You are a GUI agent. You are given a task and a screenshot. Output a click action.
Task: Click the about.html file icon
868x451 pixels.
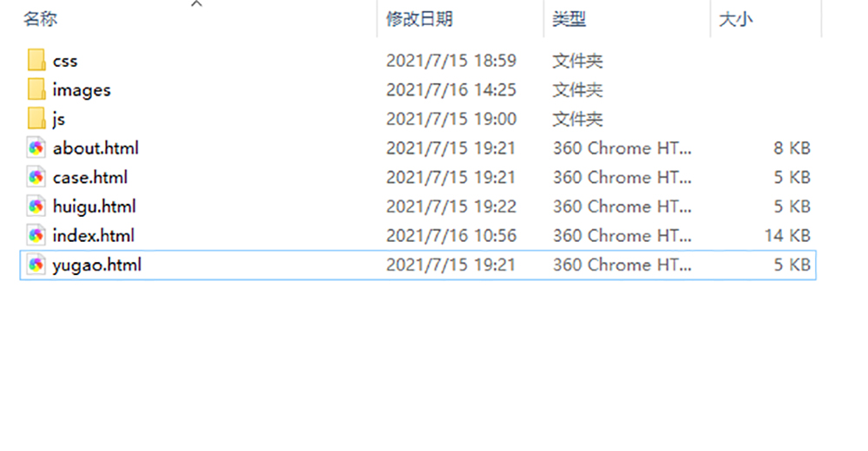coord(36,147)
